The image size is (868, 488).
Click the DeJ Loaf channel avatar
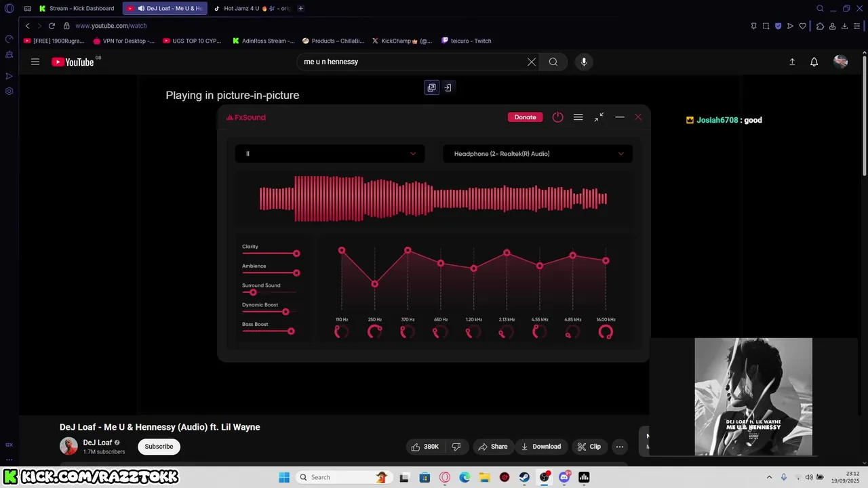(x=68, y=446)
